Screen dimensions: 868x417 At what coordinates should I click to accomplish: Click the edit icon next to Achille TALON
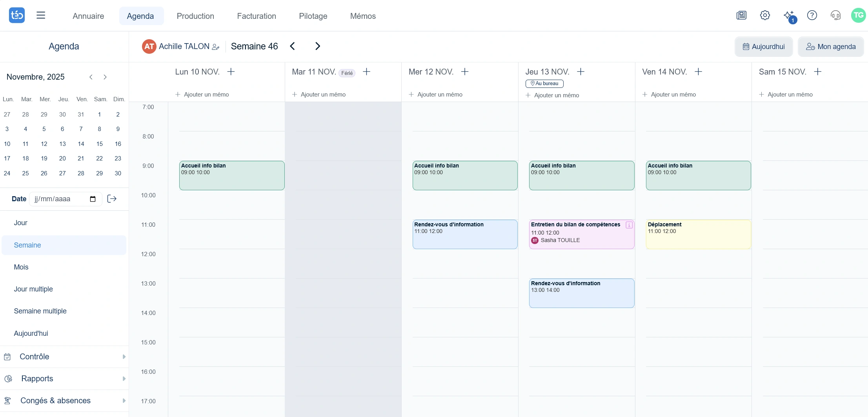[215, 47]
